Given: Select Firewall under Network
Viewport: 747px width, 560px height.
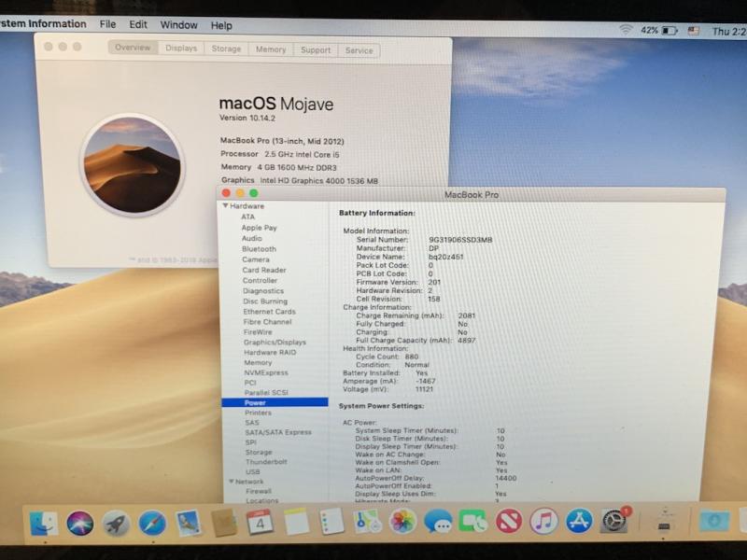Looking at the screenshot, I should tap(259, 491).
